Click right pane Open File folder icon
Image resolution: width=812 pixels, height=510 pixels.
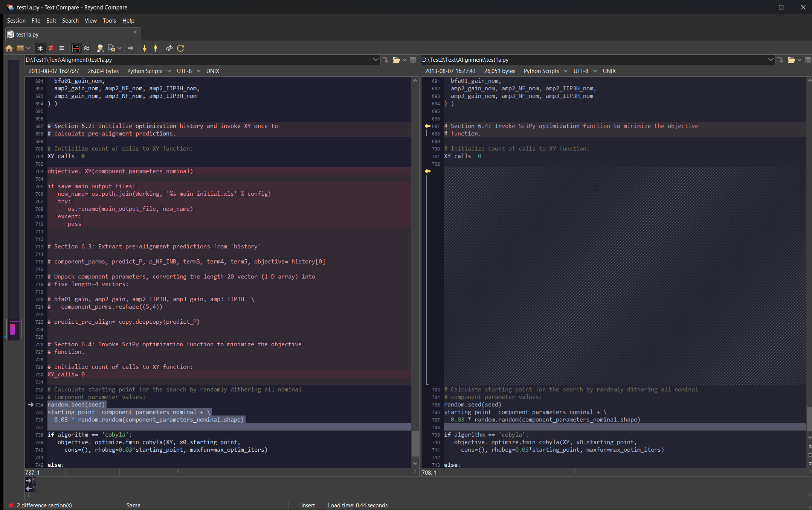coord(791,60)
